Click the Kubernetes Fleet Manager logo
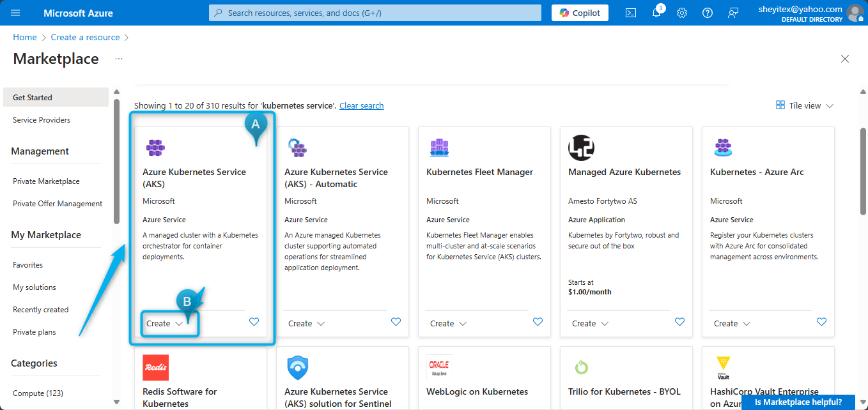 (x=439, y=148)
